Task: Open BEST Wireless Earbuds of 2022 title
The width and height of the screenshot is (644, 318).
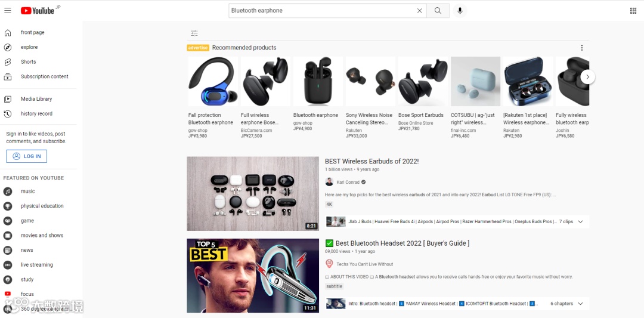Action: coord(371,162)
